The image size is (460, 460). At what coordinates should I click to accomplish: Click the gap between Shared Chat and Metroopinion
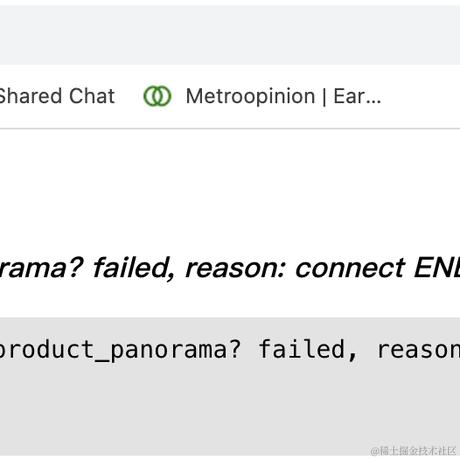pos(129,97)
